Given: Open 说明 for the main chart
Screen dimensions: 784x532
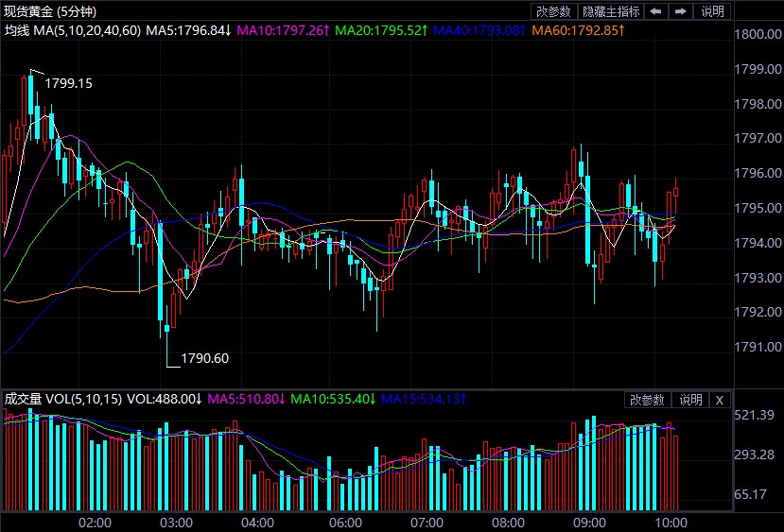Looking at the screenshot, I should (712, 11).
